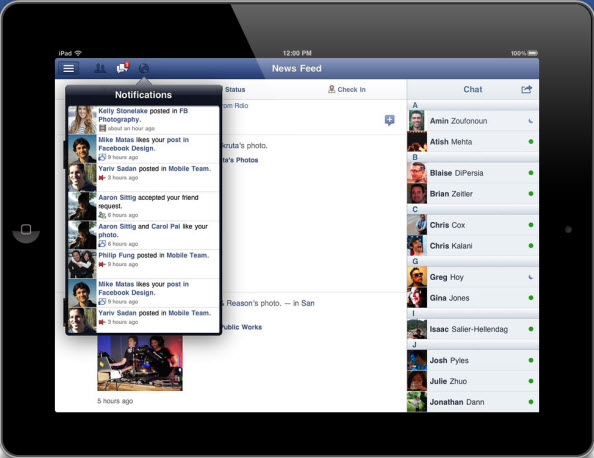Open chat with Amin Zoufonoun

[473, 121]
